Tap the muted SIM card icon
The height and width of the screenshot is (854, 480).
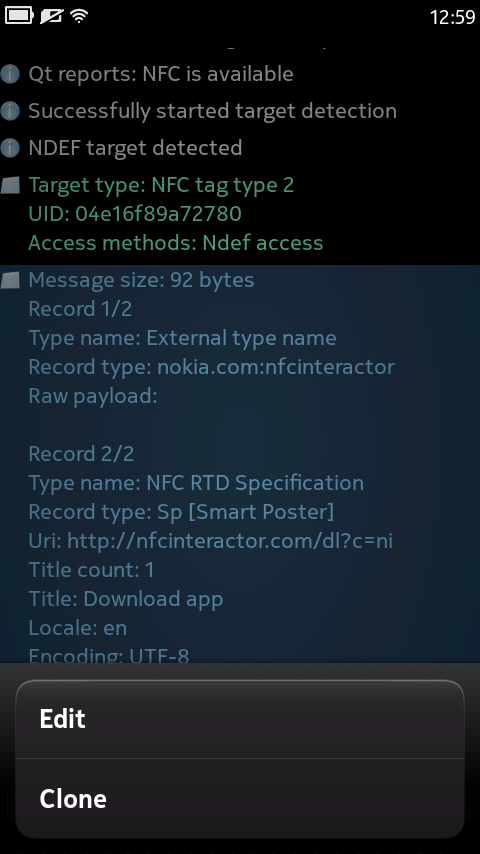51,16
